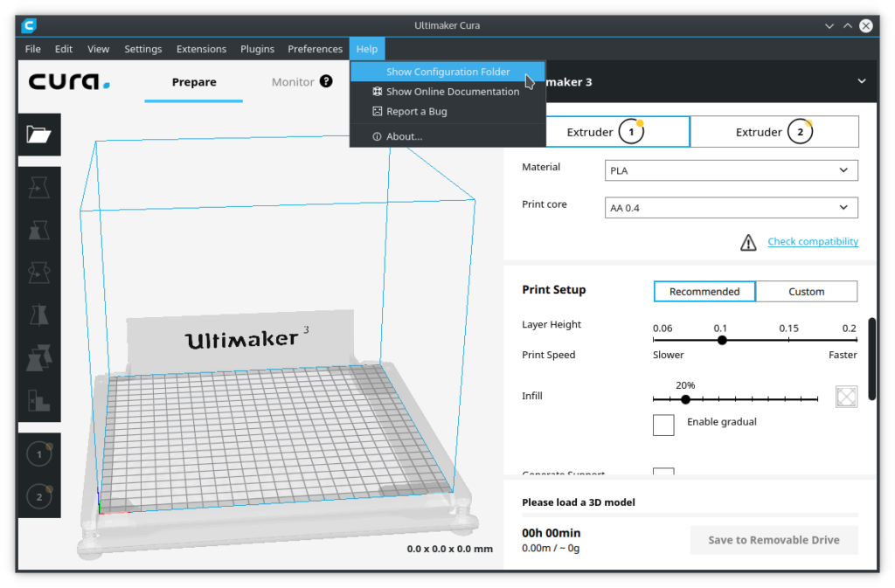Open the File menu
895x588 pixels.
pos(33,49)
